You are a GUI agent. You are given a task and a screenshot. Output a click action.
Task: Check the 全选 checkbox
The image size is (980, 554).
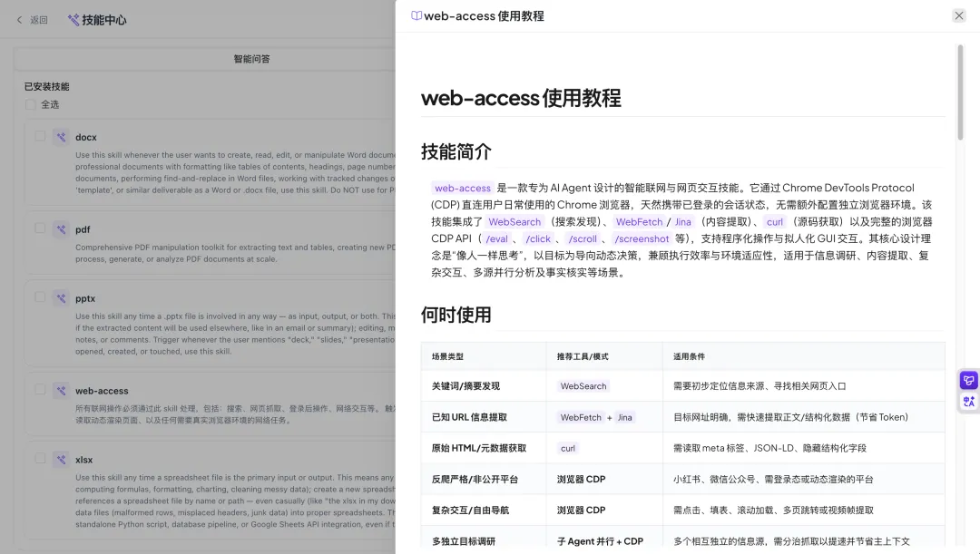coord(30,104)
